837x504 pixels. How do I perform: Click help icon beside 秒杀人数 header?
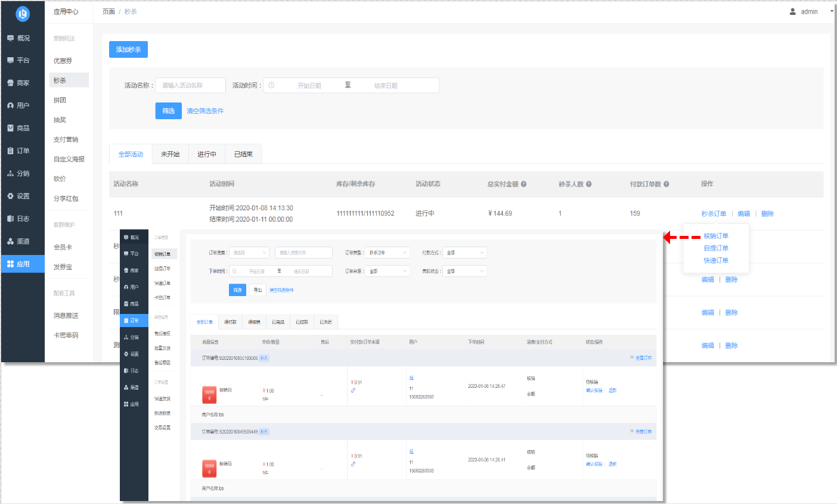click(x=589, y=184)
